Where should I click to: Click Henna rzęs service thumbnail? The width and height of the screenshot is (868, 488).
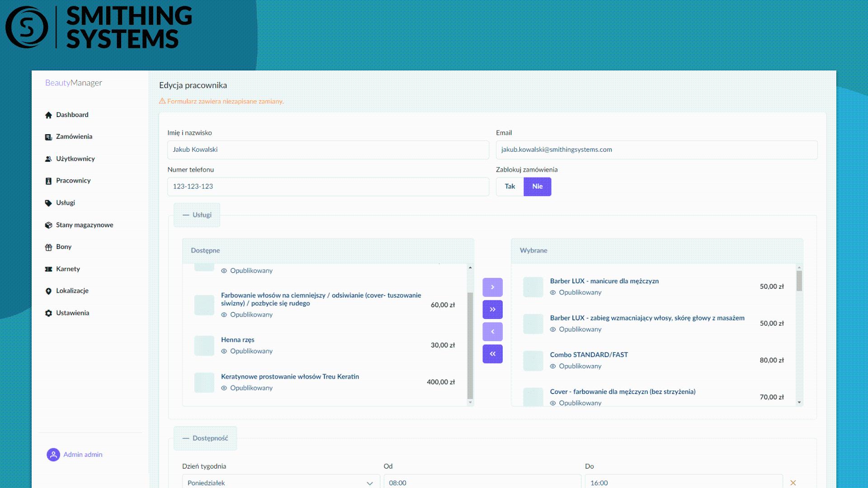point(204,346)
